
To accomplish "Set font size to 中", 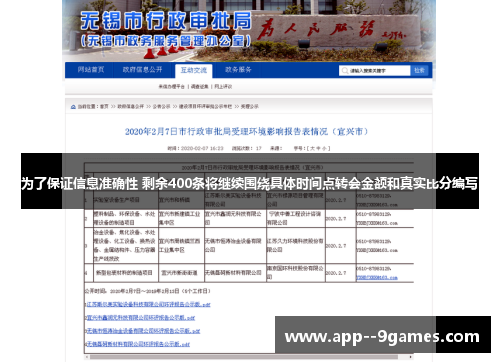I will point(318,148).
